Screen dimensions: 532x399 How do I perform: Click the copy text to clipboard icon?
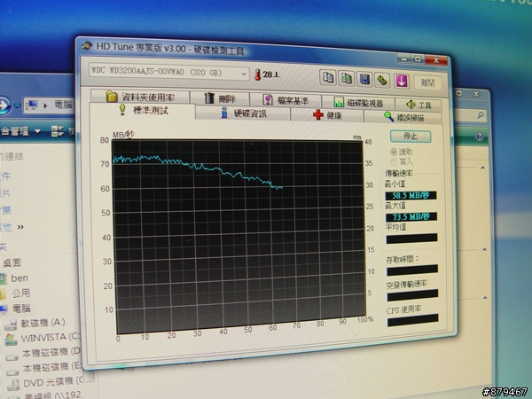(x=328, y=78)
